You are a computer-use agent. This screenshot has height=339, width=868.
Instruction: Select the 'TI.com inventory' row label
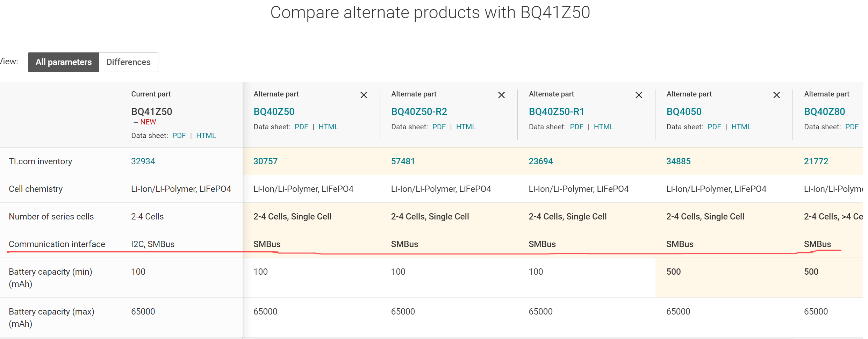point(41,161)
